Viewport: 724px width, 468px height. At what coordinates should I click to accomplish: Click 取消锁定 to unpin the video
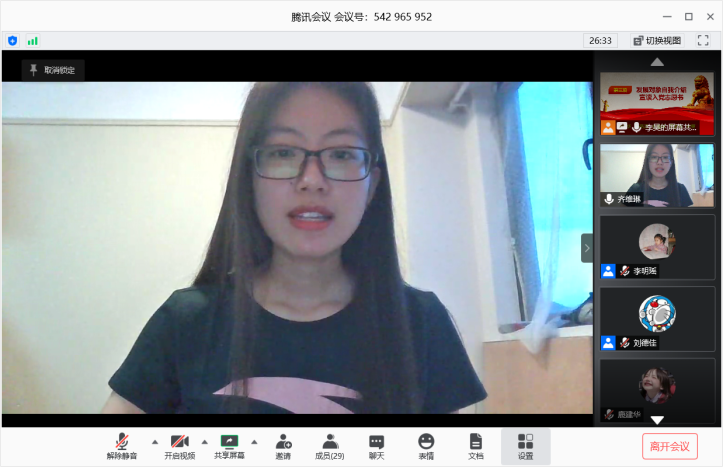click(x=53, y=70)
